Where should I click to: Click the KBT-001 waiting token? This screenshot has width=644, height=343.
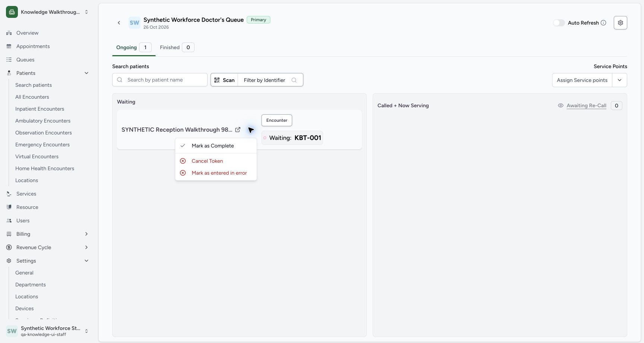click(x=292, y=138)
